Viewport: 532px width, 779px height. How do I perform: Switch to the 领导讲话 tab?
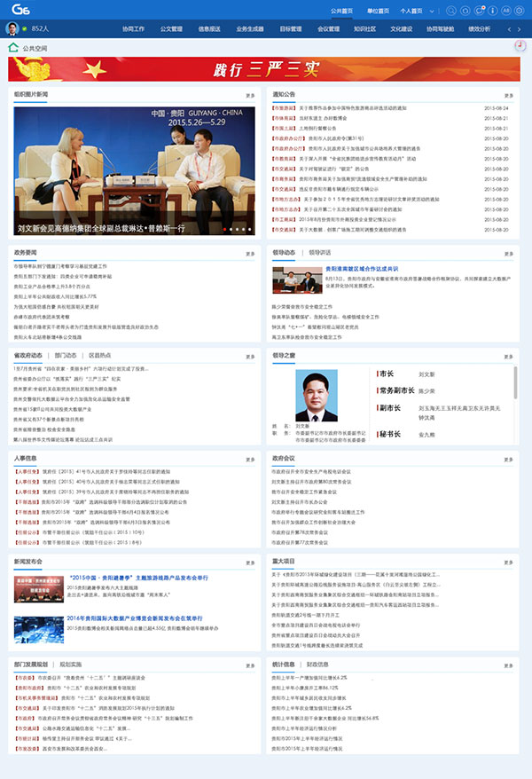click(x=319, y=252)
